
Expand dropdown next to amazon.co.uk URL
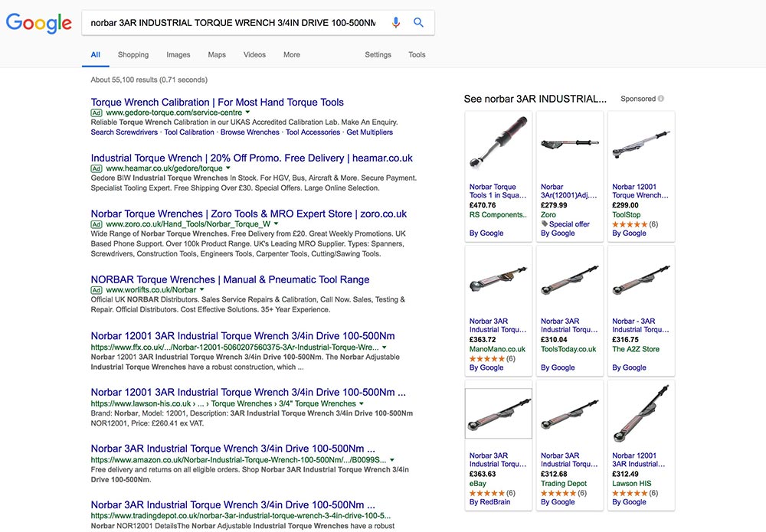pyautogui.click(x=392, y=460)
